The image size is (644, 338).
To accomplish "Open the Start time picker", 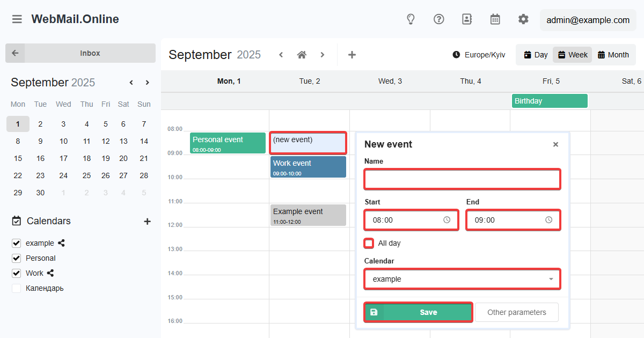I will coord(447,220).
